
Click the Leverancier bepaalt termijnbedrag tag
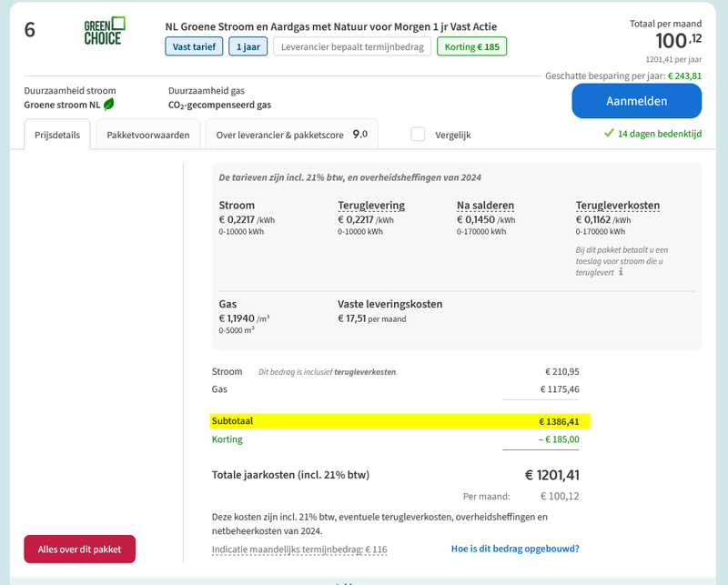point(352,46)
